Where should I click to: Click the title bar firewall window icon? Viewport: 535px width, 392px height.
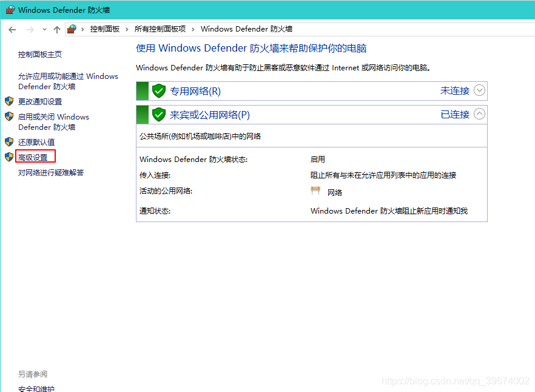coord(10,10)
